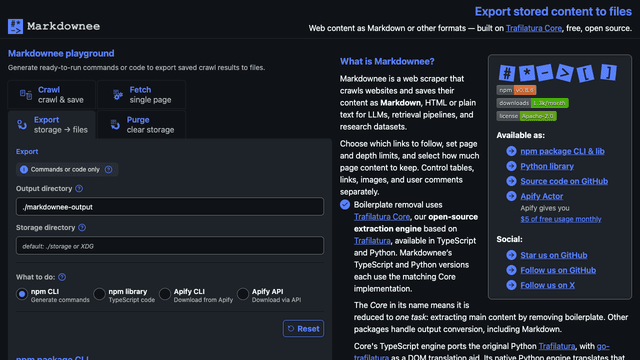Select the Apify CLI radio option
The image size is (640, 360).
pos(164,294)
